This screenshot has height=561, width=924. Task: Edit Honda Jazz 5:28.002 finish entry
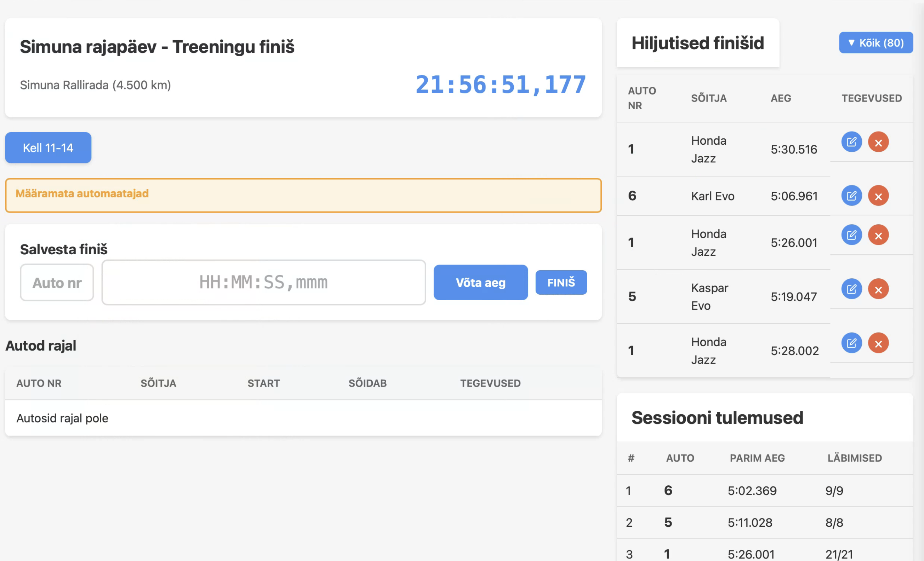click(851, 343)
